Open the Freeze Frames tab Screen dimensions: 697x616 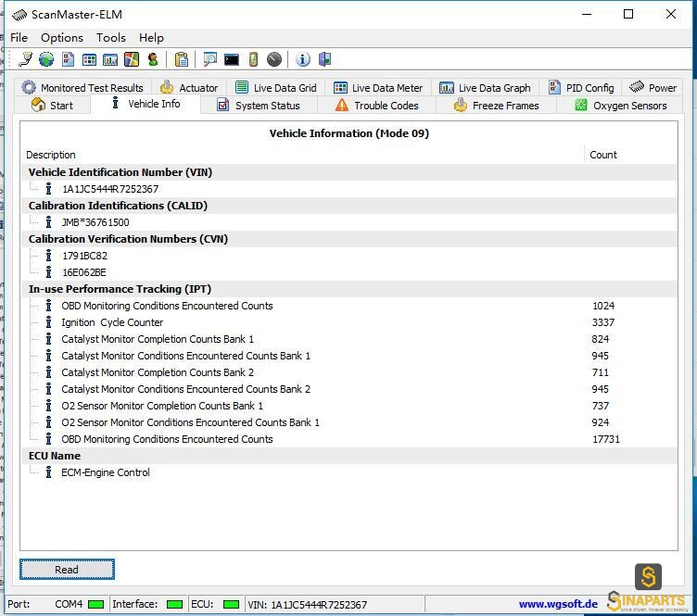tap(496, 106)
